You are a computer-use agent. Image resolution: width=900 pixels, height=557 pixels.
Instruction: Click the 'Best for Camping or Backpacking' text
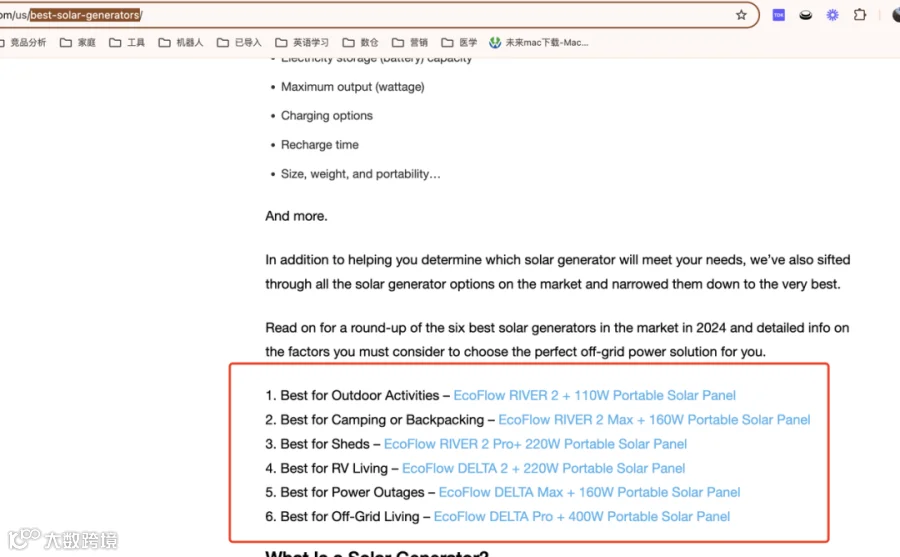tap(382, 420)
